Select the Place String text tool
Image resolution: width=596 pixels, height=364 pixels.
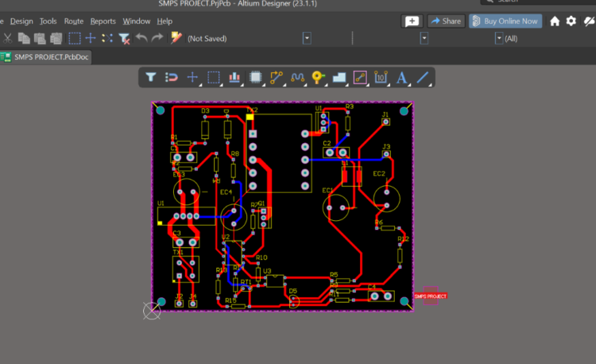(401, 77)
